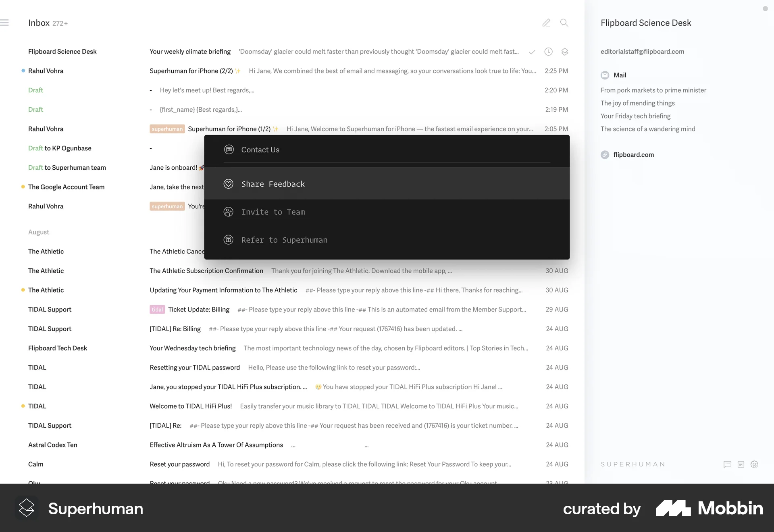Mark the climate briefing email done
This screenshot has height=532, width=774.
click(532, 52)
